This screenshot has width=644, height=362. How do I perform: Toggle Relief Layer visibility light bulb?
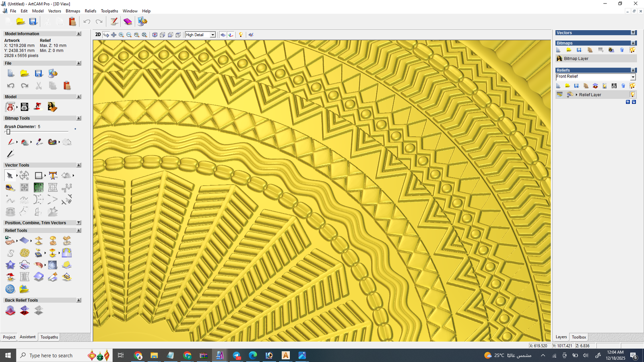pyautogui.click(x=632, y=95)
